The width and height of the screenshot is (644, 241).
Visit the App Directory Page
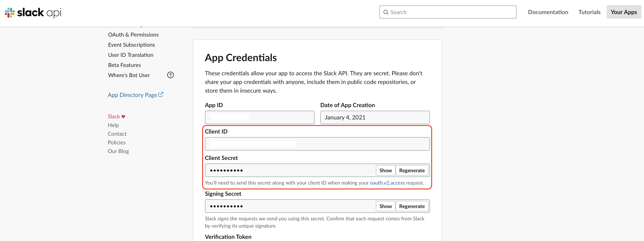pyautogui.click(x=132, y=95)
